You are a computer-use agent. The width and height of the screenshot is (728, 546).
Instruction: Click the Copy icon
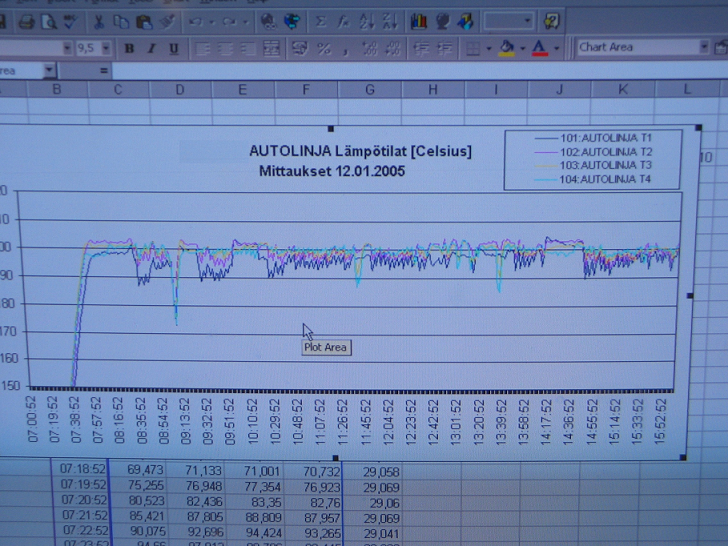click(x=121, y=22)
